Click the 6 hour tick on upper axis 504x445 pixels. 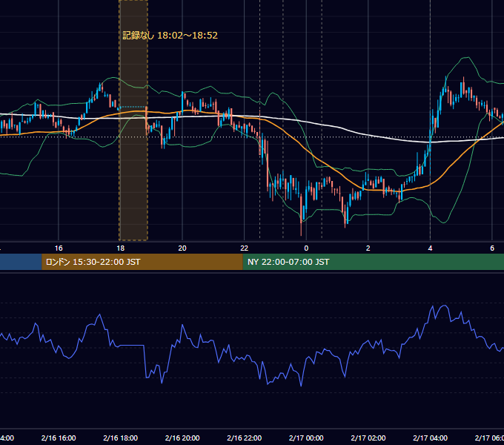click(x=492, y=248)
